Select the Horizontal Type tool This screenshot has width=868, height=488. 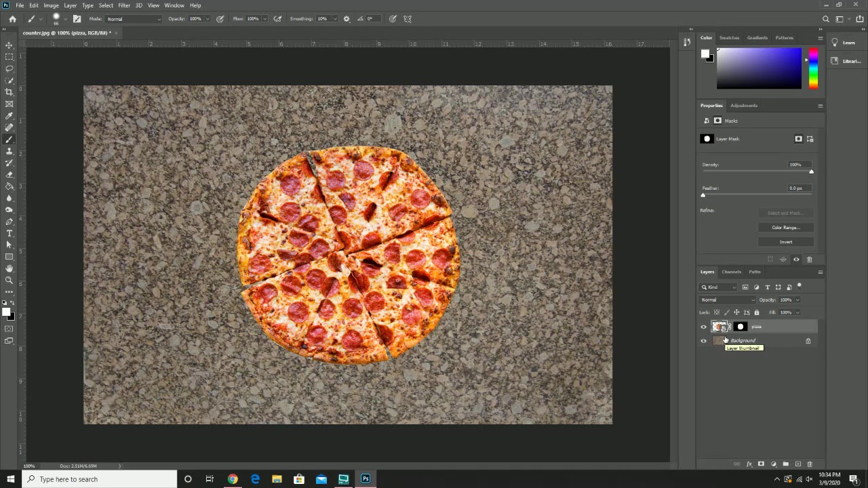tap(9, 233)
